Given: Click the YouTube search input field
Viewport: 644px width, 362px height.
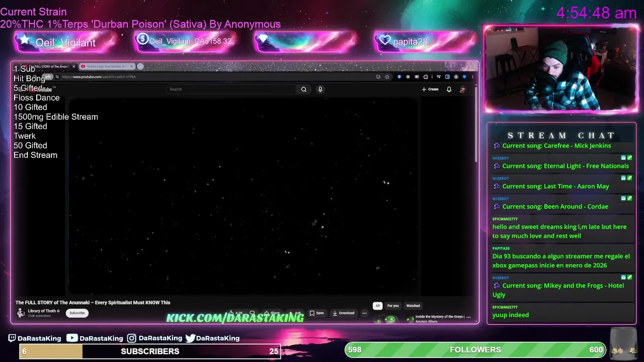Looking at the screenshot, I should 231,89.
